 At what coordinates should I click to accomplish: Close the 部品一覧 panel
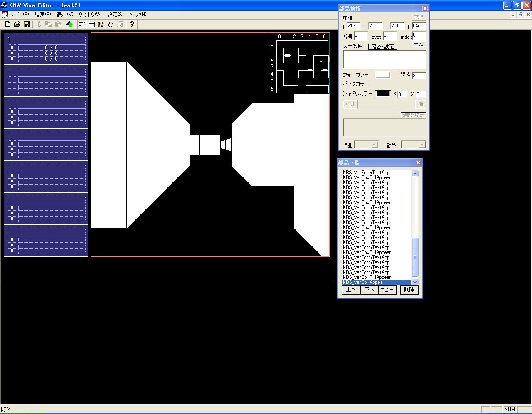point(418,163)
